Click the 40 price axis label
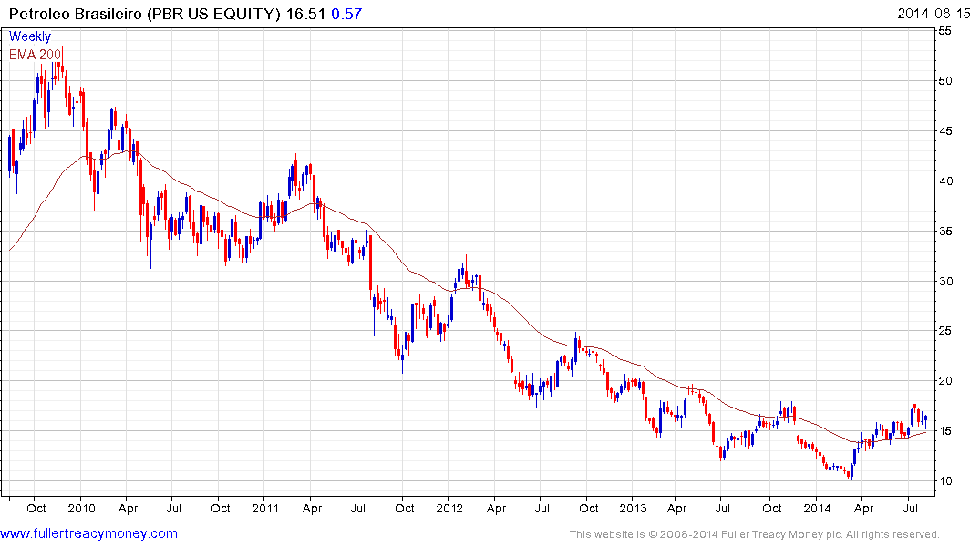 (x=945, y=181)
